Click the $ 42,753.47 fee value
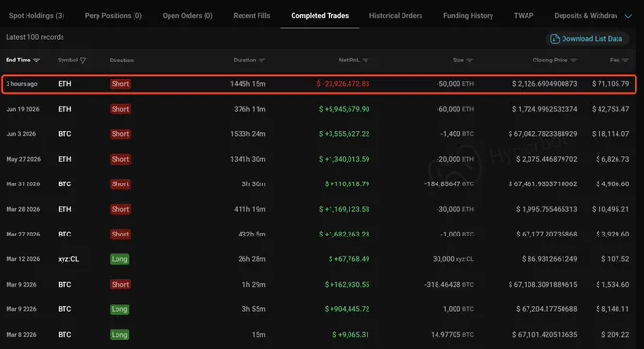The width and height of the screenshot is (644, 349). 610,109
